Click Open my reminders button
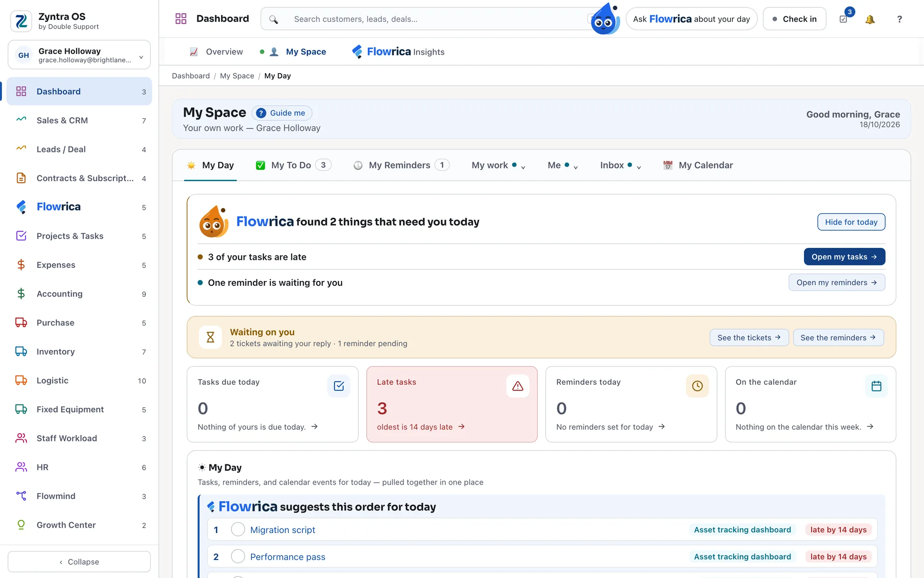Viewport: 924px width, 578px height. click(x=837, y=283)
